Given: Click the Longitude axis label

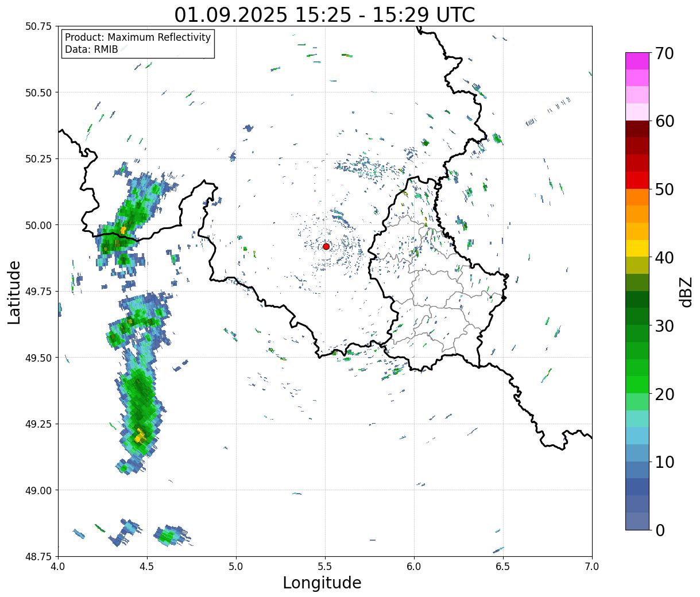Looking at the screenshot, I should (322, 583).
